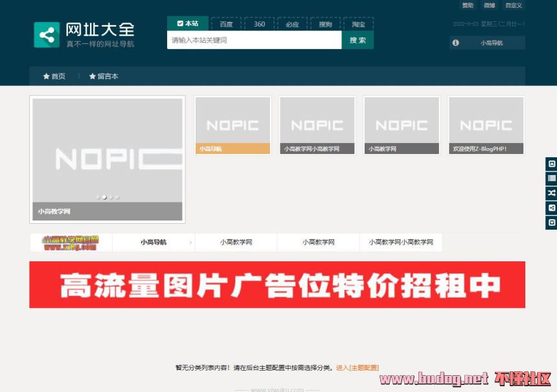Screen dimensions: 557x392
Task: Focus the 请输入本站关键词 search field
Action: [x=255, y=40]
